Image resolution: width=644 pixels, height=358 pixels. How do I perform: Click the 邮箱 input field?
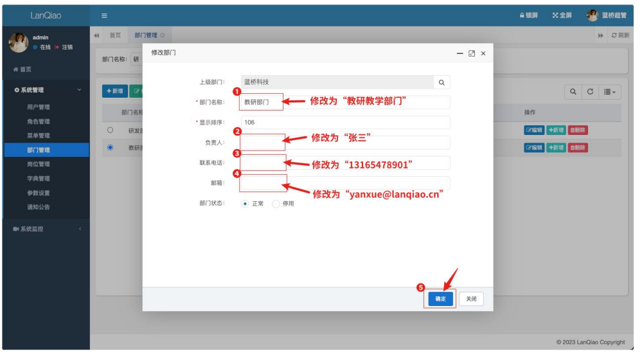click(x=345, y=183)
